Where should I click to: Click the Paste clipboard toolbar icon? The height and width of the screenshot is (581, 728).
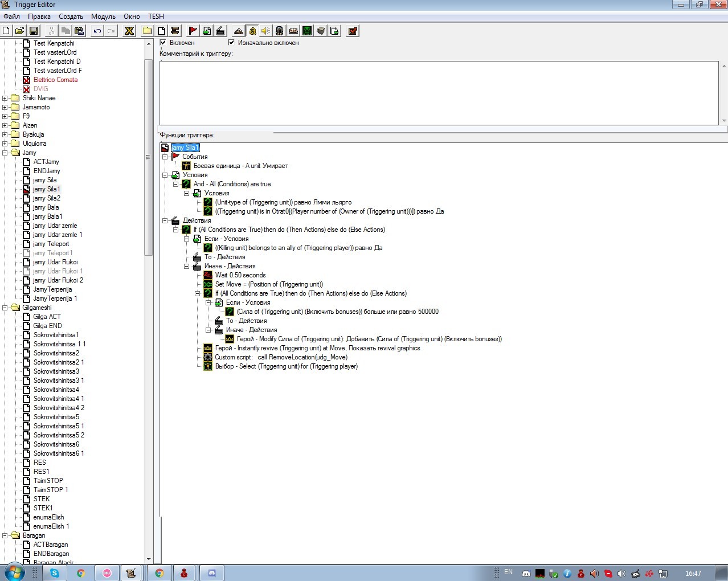point(79,31)
